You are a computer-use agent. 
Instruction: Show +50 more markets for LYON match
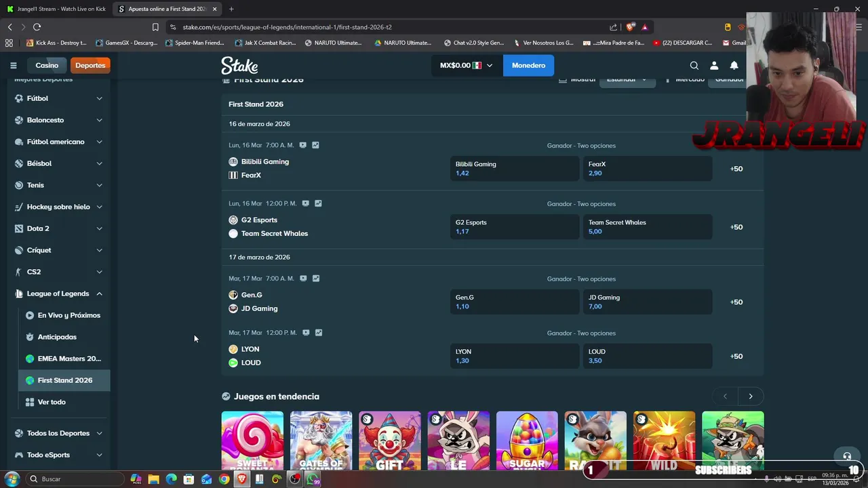click(x=736, y=357)
